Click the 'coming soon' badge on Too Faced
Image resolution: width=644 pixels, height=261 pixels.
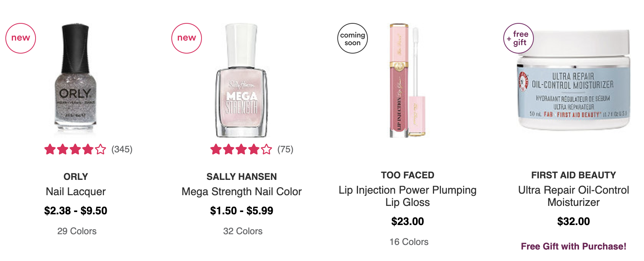pyautogui.click(x=353, y=38)
